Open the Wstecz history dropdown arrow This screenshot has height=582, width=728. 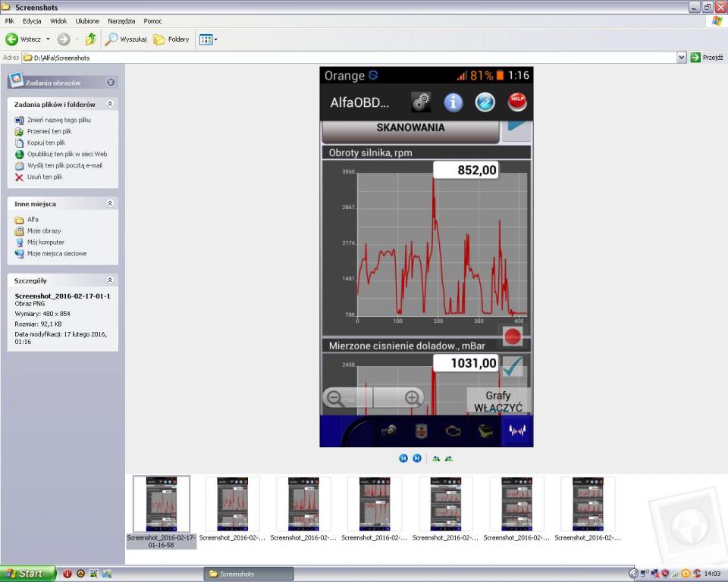point(48,39)
